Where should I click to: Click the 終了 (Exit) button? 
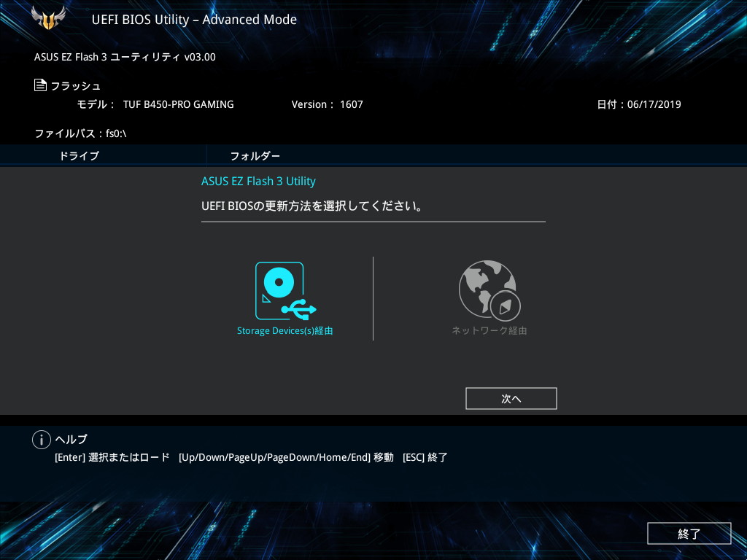coord(689,534)
